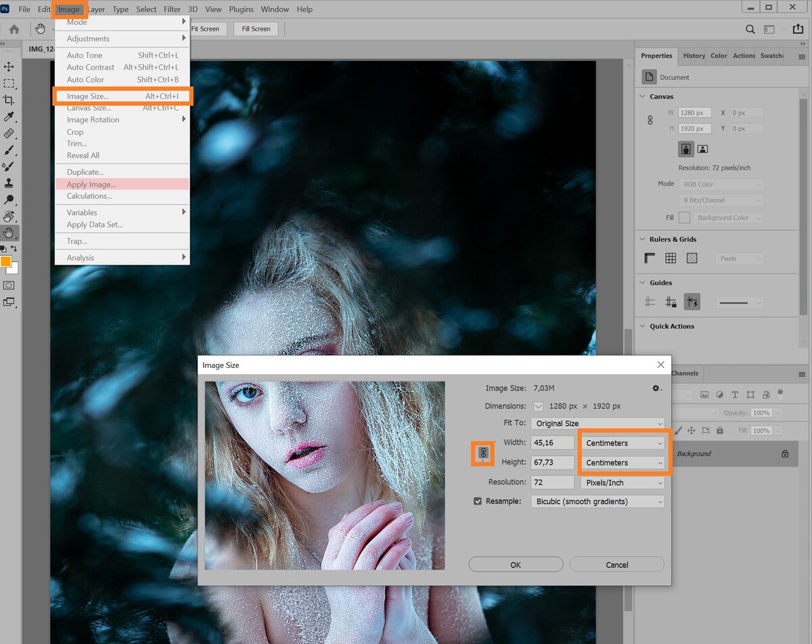Click the swap foreground and background colors arrows

(16, 248)
